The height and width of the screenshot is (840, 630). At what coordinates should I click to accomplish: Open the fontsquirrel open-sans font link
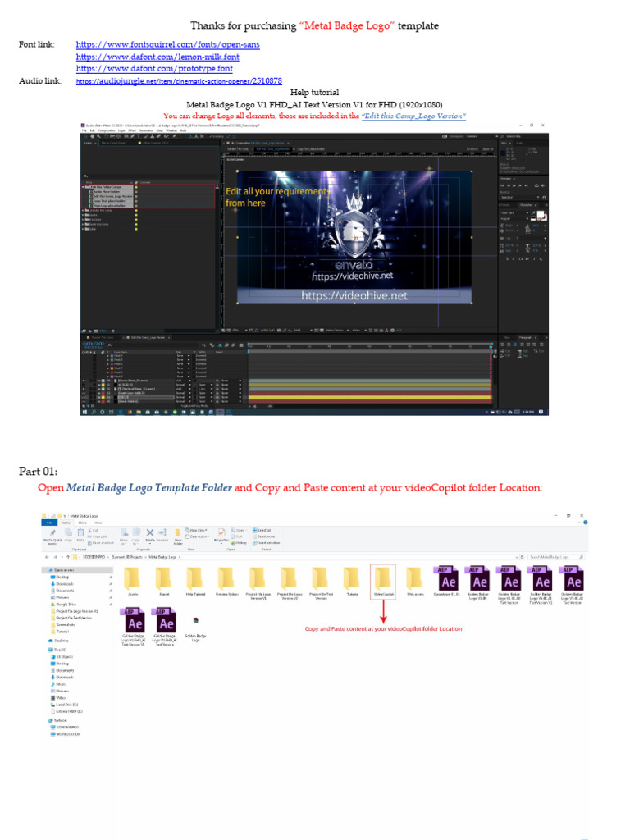click(167, 44)
